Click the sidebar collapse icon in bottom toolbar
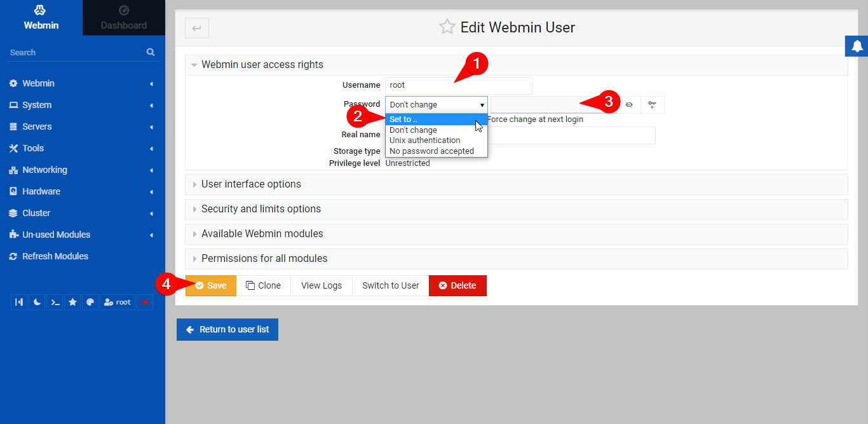 point(19,302)
